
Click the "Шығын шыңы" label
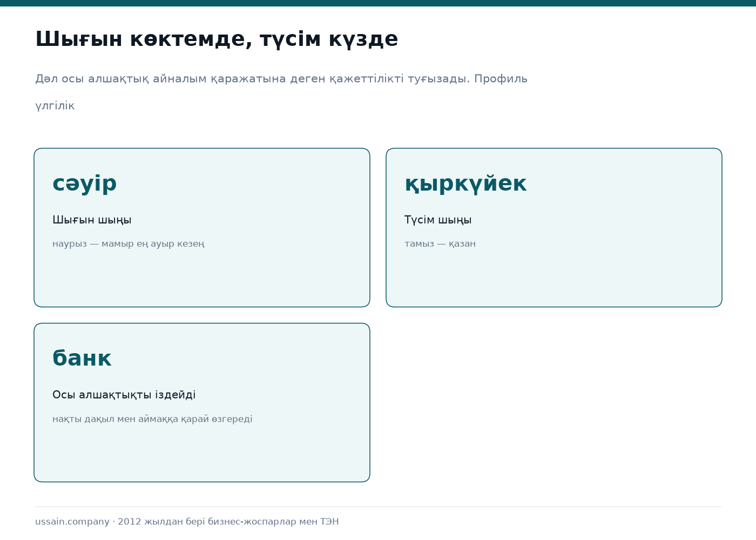coord(92,220)
